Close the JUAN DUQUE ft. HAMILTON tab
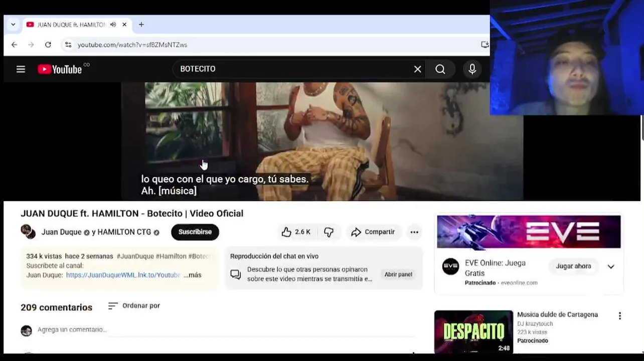644x361 pixels. click(124, 25)
